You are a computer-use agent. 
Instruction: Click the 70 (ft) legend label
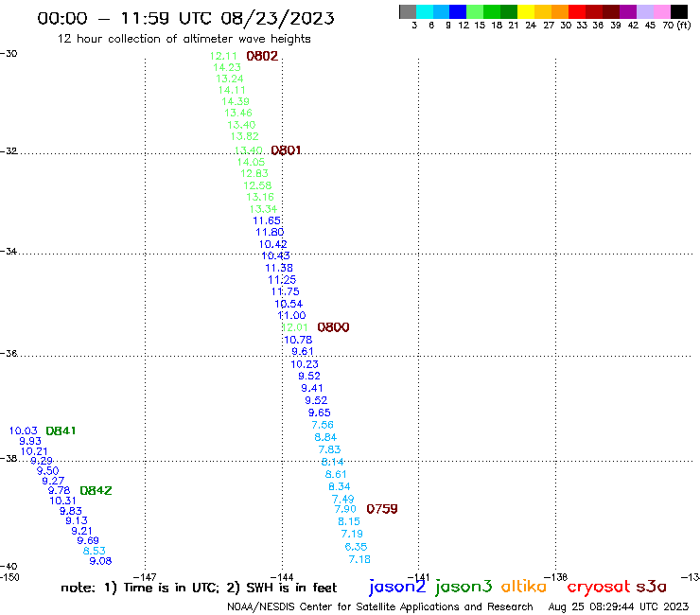click(x=676, y=26)
